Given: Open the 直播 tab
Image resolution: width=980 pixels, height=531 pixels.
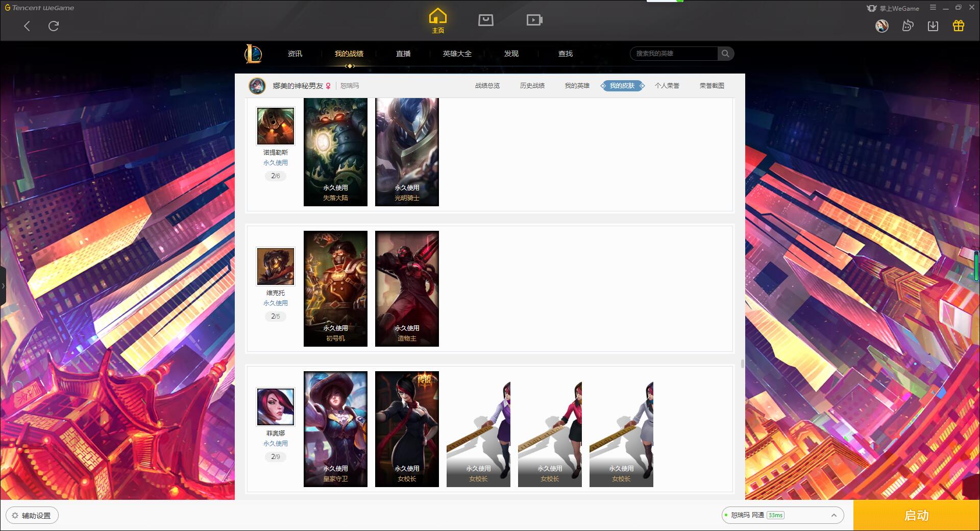Looking at the screenshot, I should (x=403, y=54).
